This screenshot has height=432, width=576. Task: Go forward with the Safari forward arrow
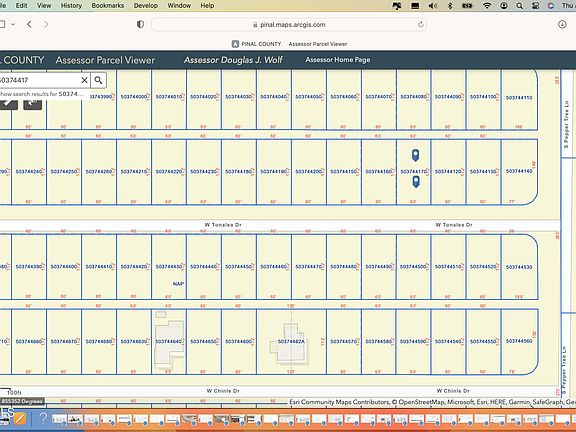click(46, 24)
